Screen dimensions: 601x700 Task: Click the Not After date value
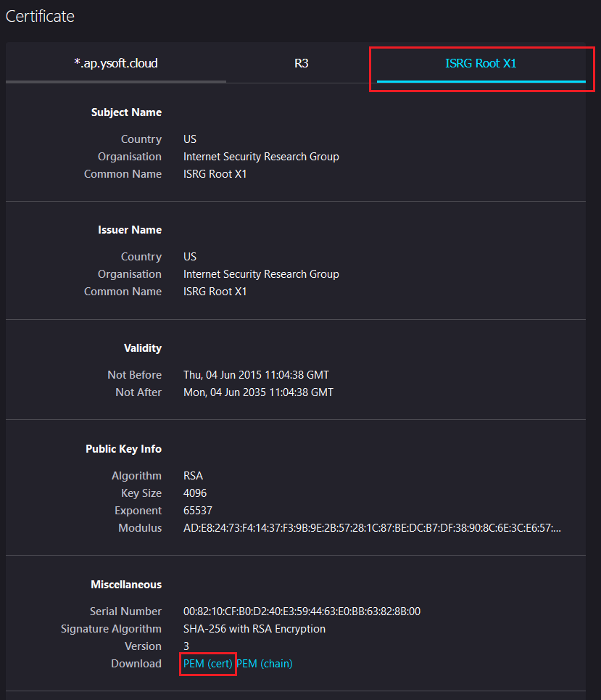coord(258,392)
